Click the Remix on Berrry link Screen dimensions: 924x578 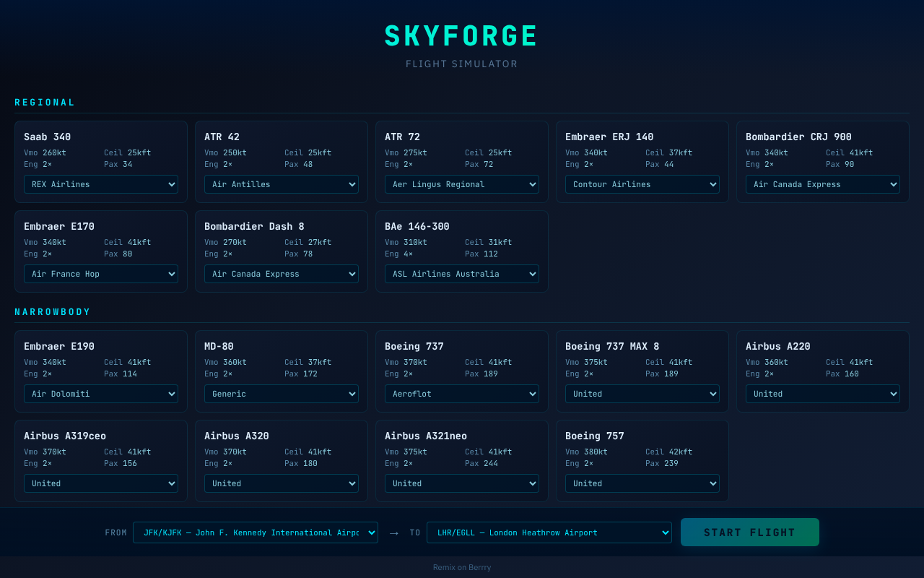tap(461, 567)
